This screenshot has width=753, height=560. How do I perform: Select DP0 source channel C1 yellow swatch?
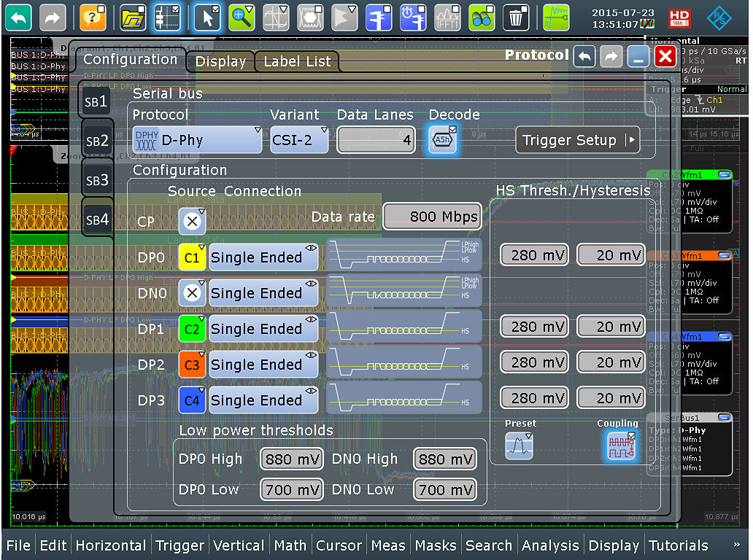coord(192,257)
